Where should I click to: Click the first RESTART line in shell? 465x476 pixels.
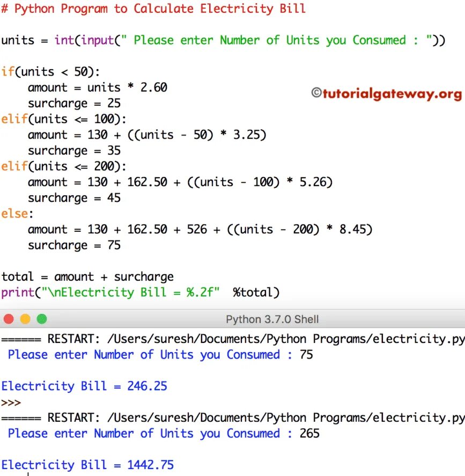pos(233,339)
